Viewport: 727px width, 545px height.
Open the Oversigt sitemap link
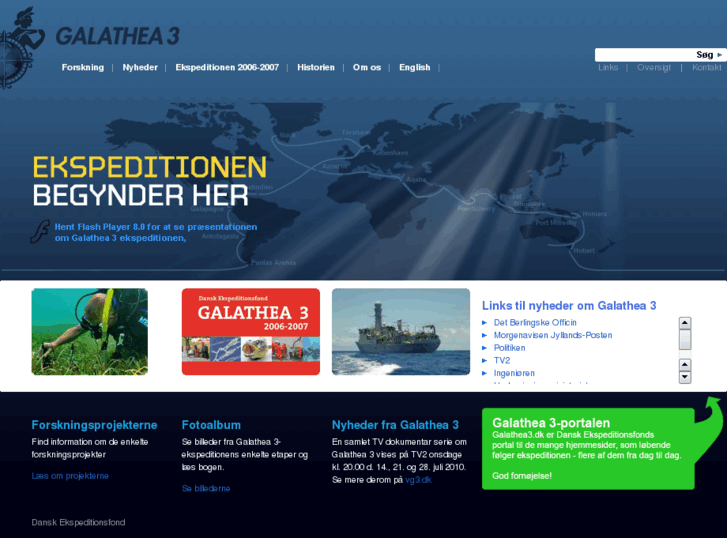click(654, 68)
